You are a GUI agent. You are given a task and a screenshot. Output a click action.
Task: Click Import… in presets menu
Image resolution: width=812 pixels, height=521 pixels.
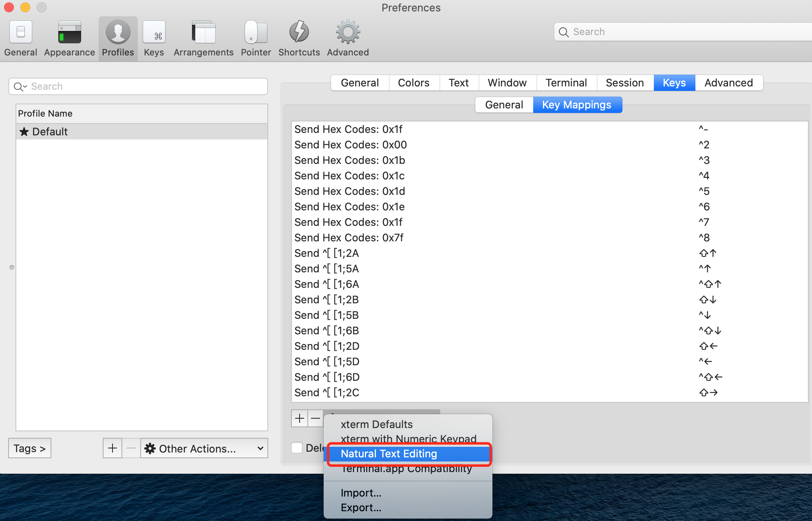tap(361, 493)
